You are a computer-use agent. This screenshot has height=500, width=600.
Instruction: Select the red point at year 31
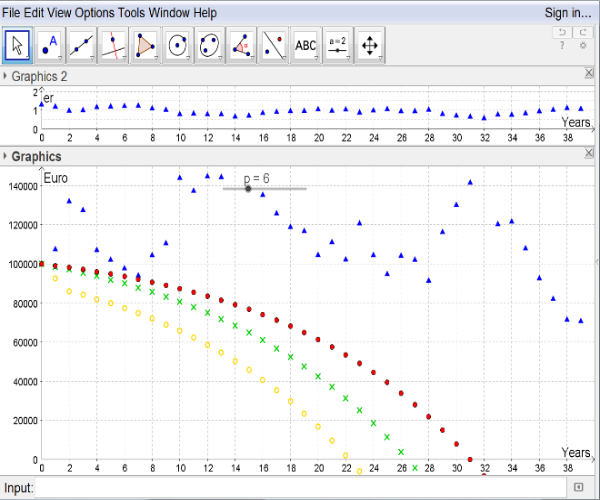pos(470,459)
